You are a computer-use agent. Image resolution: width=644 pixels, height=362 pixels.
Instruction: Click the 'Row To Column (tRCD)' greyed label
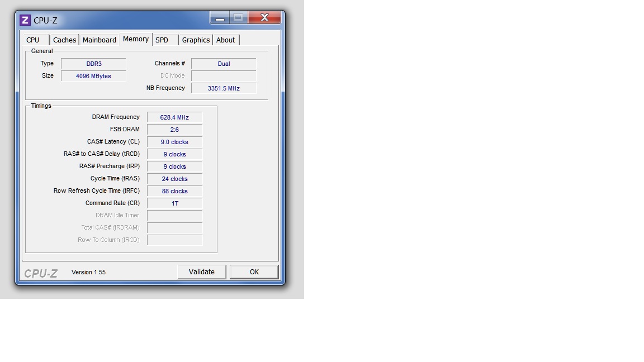[x=108, y=240]
